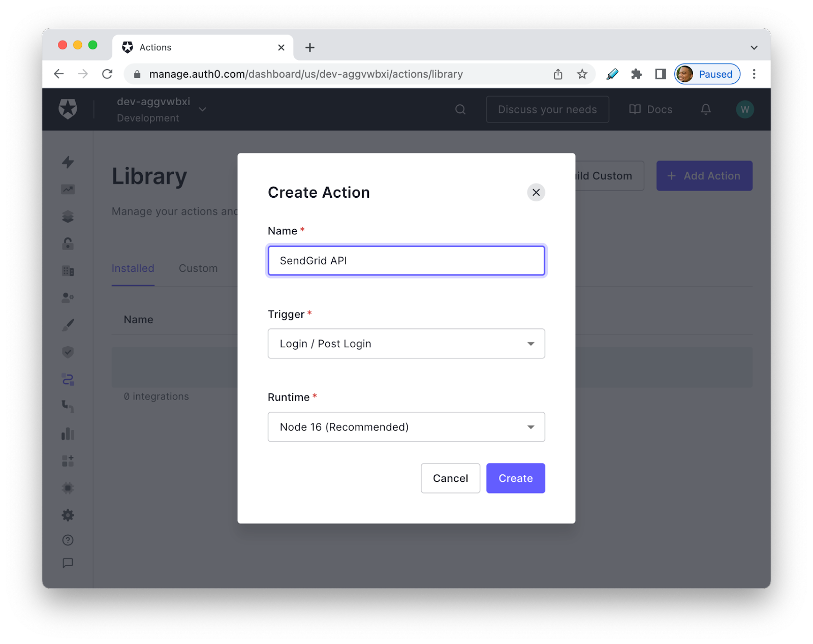This screenshot has height=644, width=813.
Task: Open Extensions chip sidebar icon
Action: click(68, 488)
